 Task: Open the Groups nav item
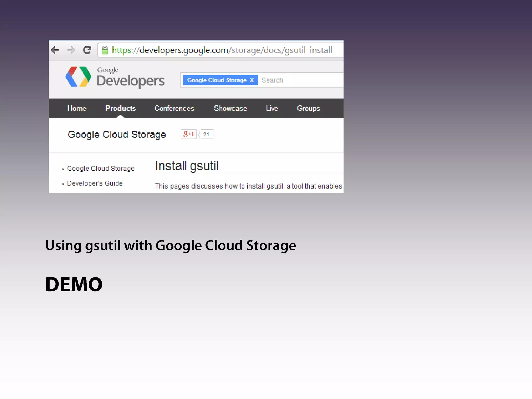308,108
